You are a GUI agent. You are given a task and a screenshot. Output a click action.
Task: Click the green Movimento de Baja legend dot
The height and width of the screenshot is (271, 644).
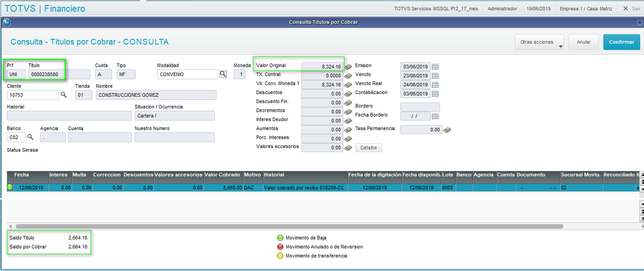point(280,238)
